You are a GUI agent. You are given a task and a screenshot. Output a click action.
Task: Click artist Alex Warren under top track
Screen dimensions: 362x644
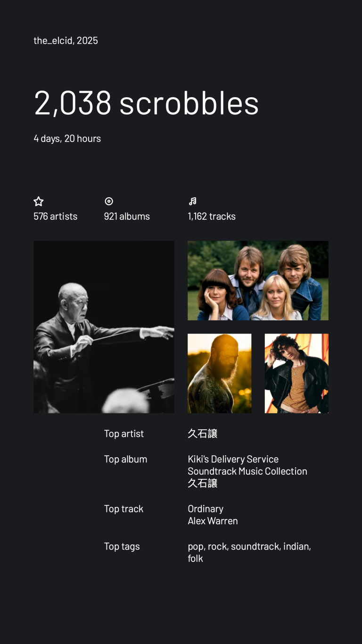pos(213,521)
